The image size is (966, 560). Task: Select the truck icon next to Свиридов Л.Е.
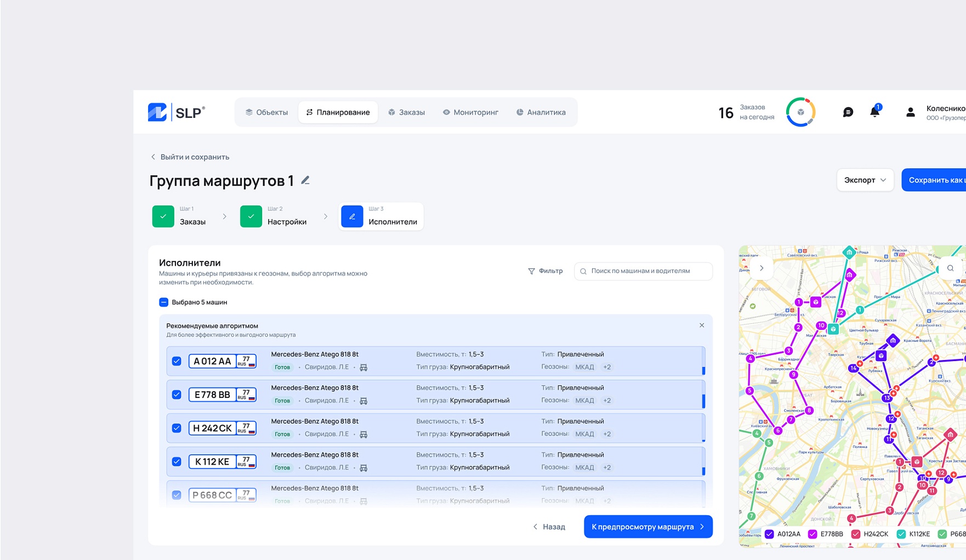pyautogui.click(x=363, y=367)
